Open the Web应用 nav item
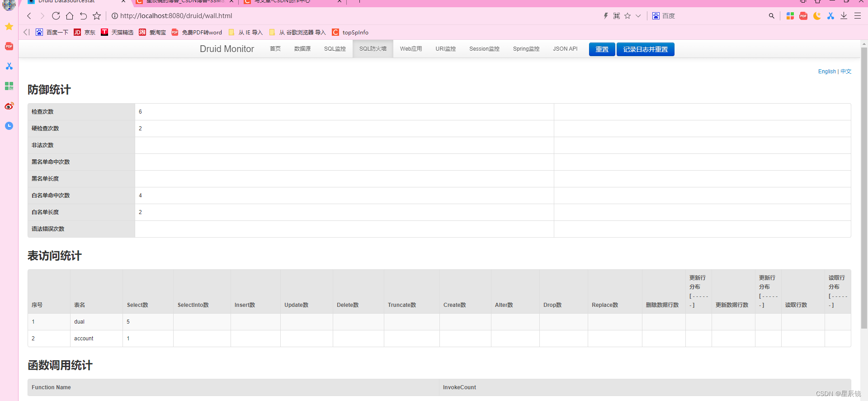This screenshot has width=868, height=401. click(x=411, y=49)
